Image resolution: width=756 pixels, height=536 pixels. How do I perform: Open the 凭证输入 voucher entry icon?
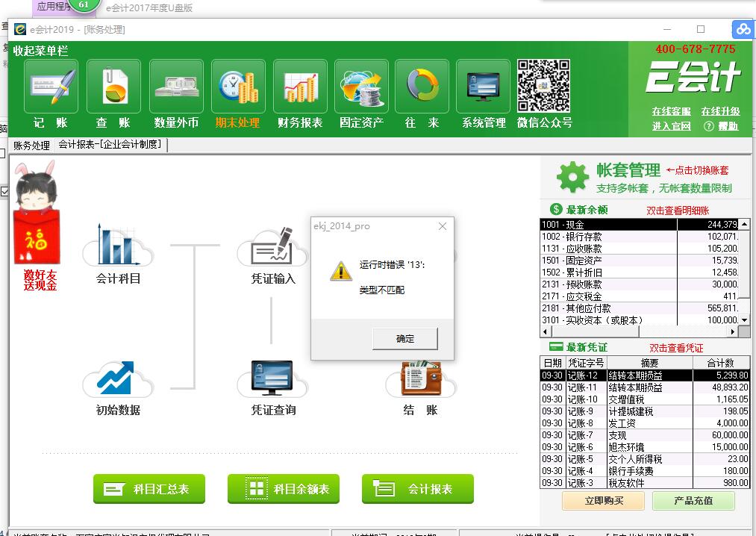[273, 246]
